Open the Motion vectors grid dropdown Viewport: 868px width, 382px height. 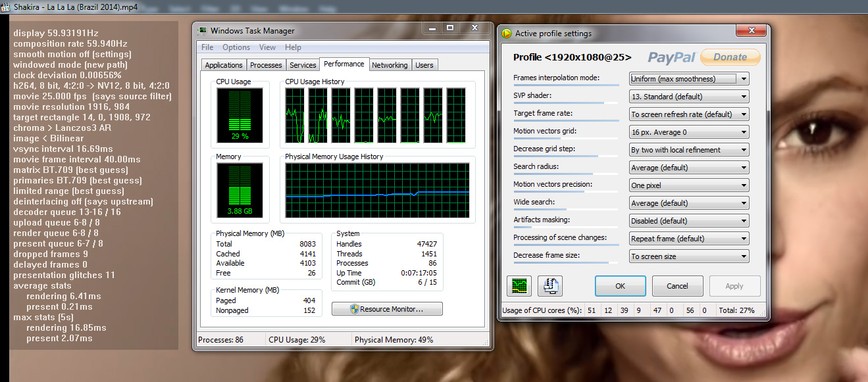click(689, 132)
